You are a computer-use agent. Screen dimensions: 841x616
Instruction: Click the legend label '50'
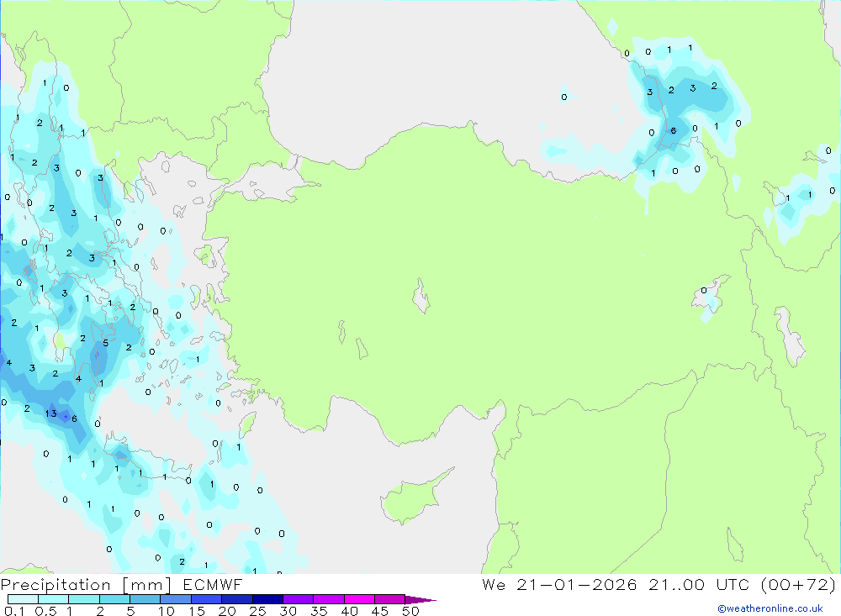click(x=410, y=611)
